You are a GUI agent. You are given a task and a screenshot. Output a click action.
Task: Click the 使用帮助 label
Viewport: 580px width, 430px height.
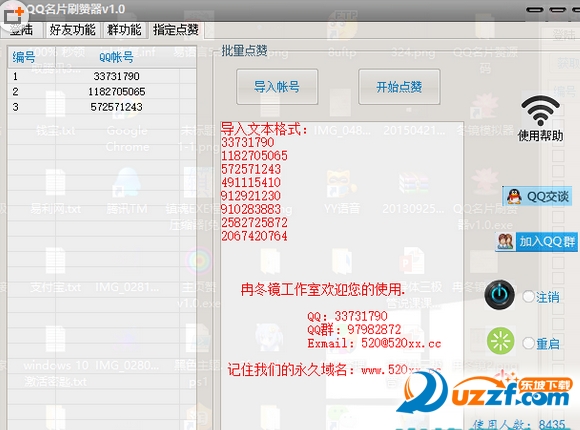pyautogui.click(x=540, y=136)
